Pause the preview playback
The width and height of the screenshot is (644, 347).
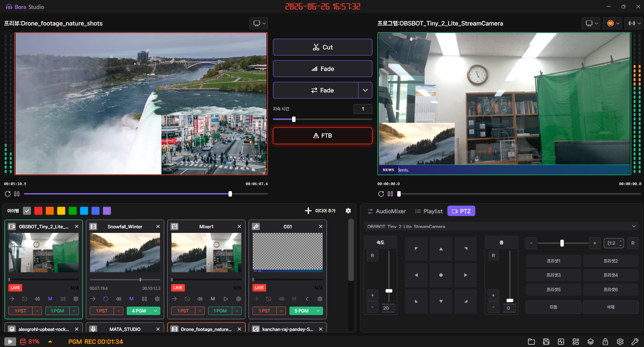click(x=17, y=194)
